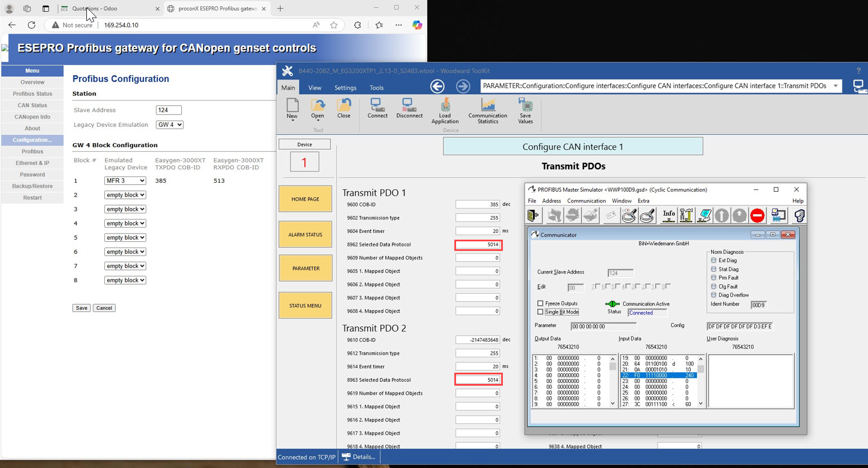
Task: Expand the block 1 MFR 3 dropdown
Action: tap(125, 180)
